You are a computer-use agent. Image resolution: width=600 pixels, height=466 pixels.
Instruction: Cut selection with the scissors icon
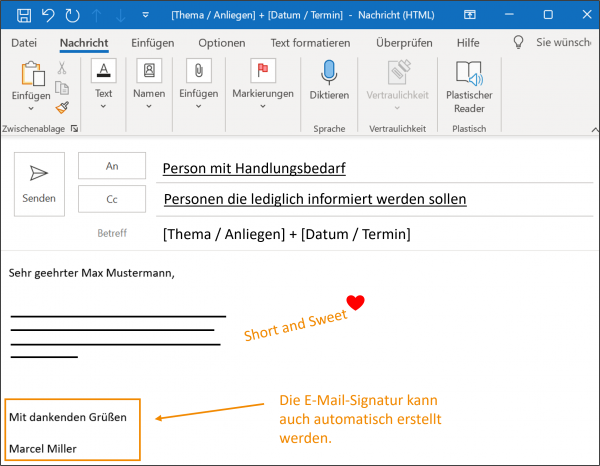coord(62,68)
